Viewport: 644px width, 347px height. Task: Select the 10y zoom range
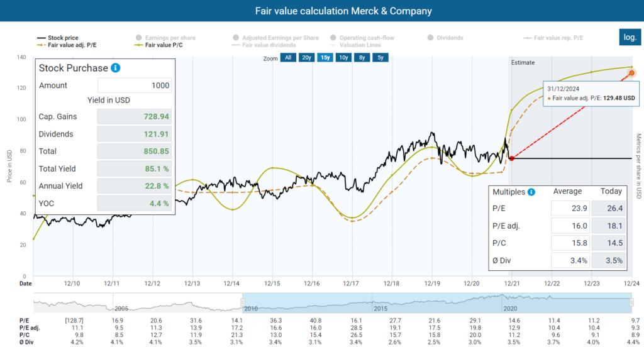(343, 57)
